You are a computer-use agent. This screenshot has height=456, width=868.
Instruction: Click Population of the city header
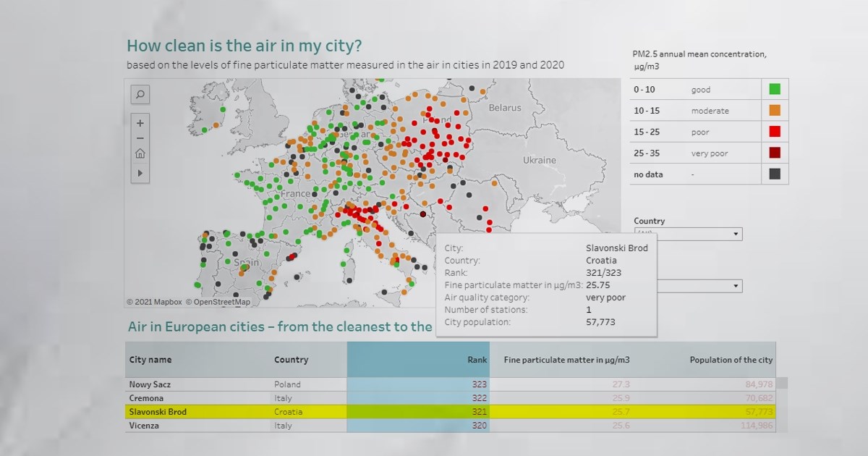coord(731,360)
